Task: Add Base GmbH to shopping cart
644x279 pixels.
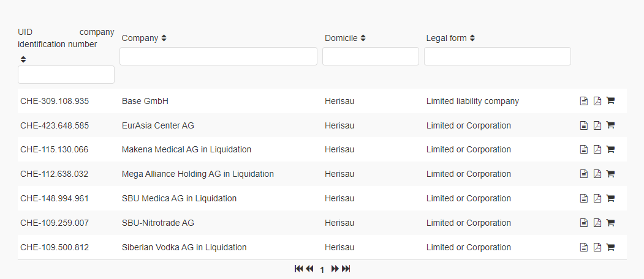Action: coord(610,101)
